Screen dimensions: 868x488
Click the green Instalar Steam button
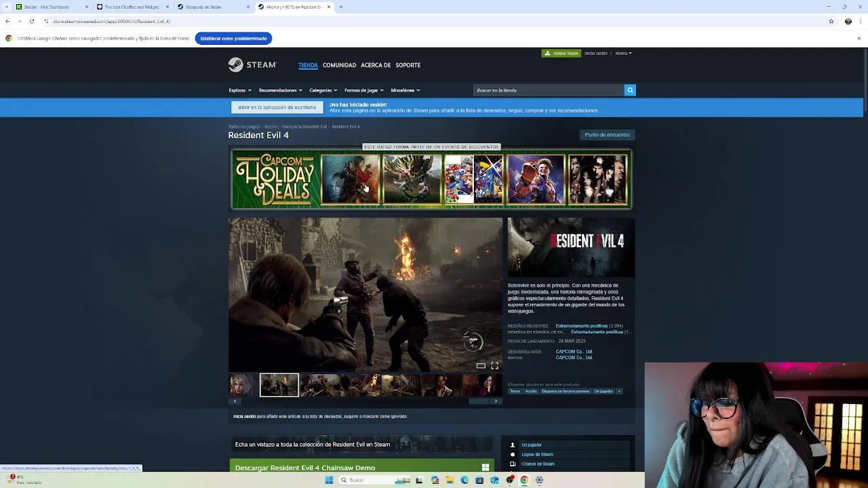561,53
